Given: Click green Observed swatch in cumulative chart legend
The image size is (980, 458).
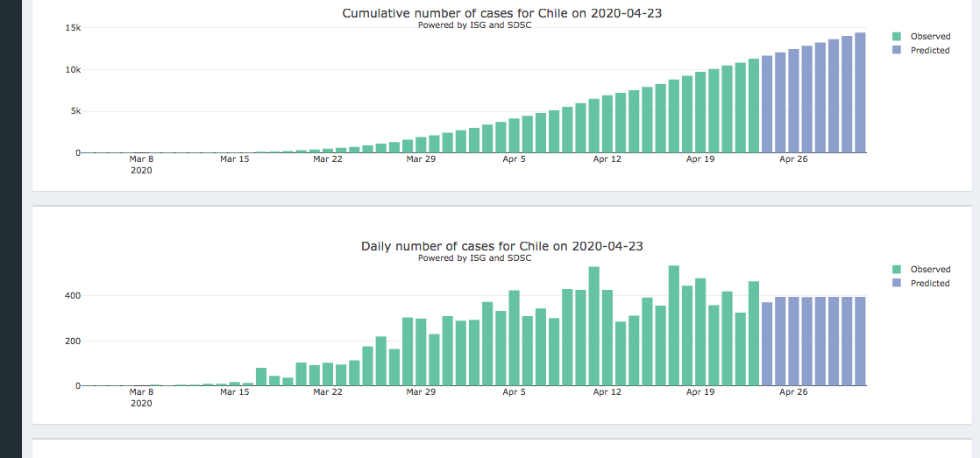Looking at the screenshot, I should coord(897,37).
